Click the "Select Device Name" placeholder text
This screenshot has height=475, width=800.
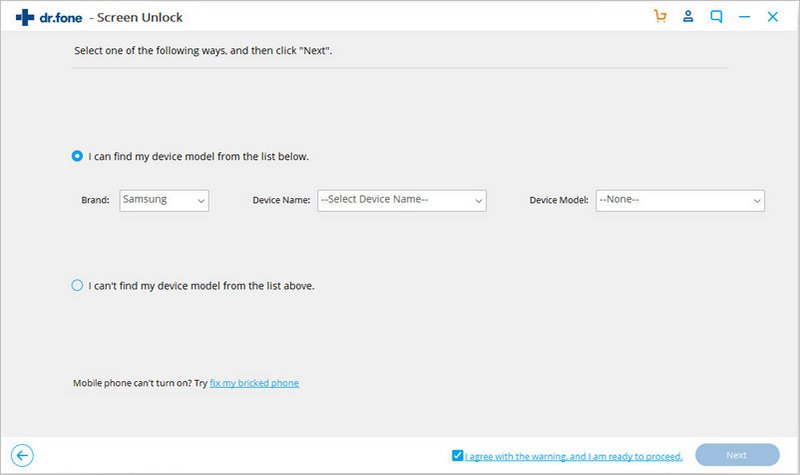pos(375,200)
